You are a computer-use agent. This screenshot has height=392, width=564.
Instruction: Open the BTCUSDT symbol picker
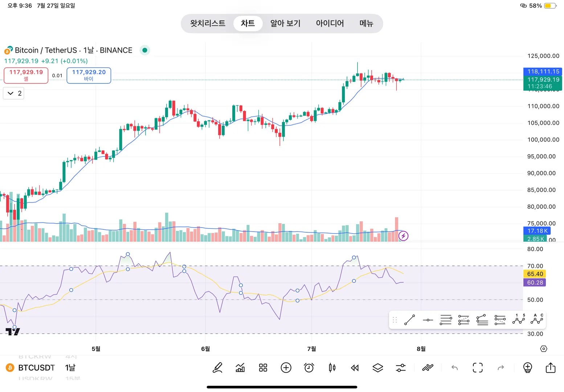[36, 368]
